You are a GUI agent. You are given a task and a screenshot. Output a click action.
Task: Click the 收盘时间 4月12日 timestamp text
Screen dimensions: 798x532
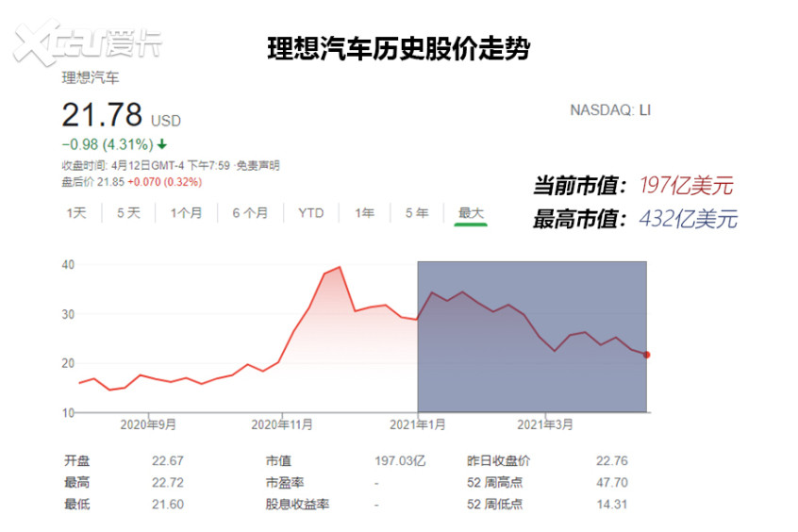click(x=146, y=165)
